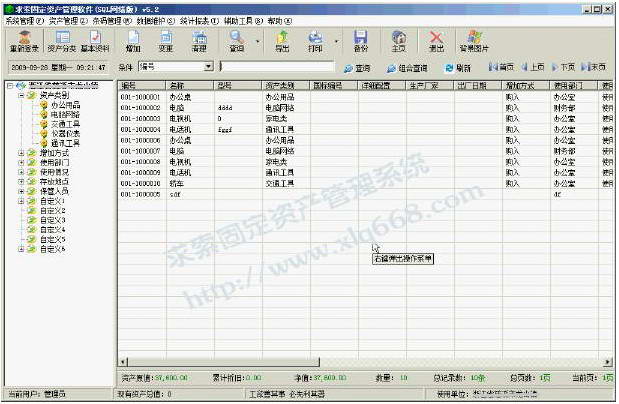Select row 001-1000003

click(365, 118)
